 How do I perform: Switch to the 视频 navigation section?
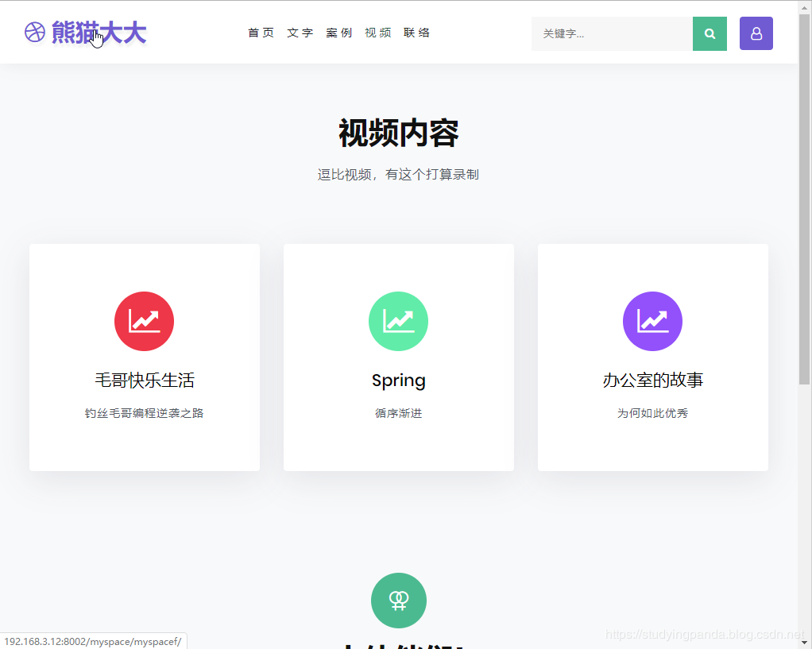377,33
